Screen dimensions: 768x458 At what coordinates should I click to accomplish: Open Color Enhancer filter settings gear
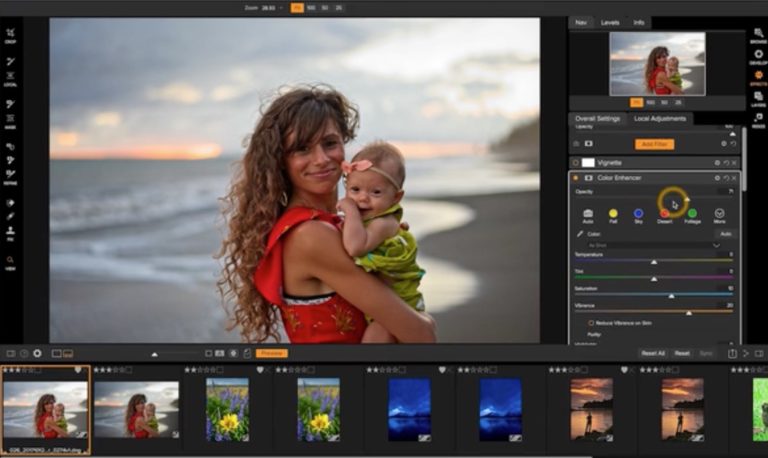(x=717, y=178)
